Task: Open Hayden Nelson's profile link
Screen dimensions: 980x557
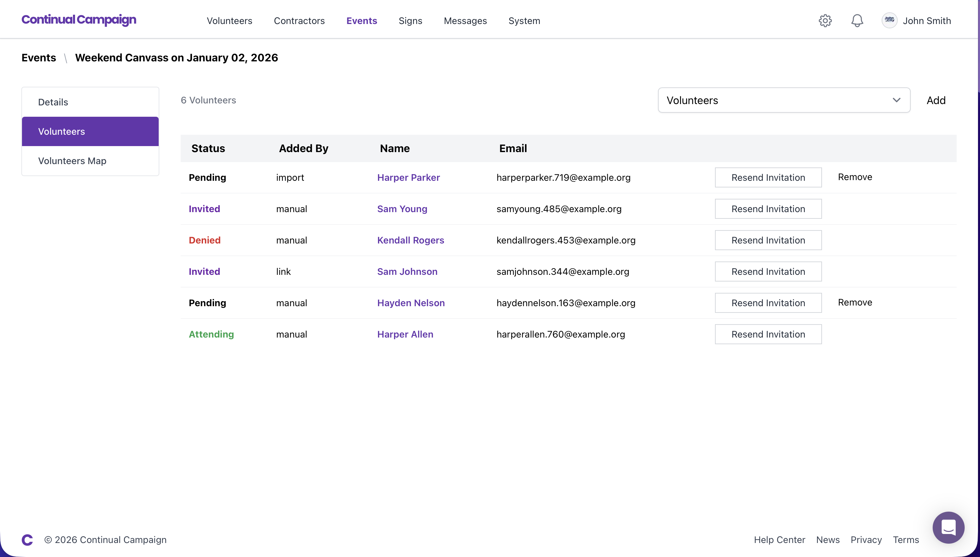Action: (411, 303)
